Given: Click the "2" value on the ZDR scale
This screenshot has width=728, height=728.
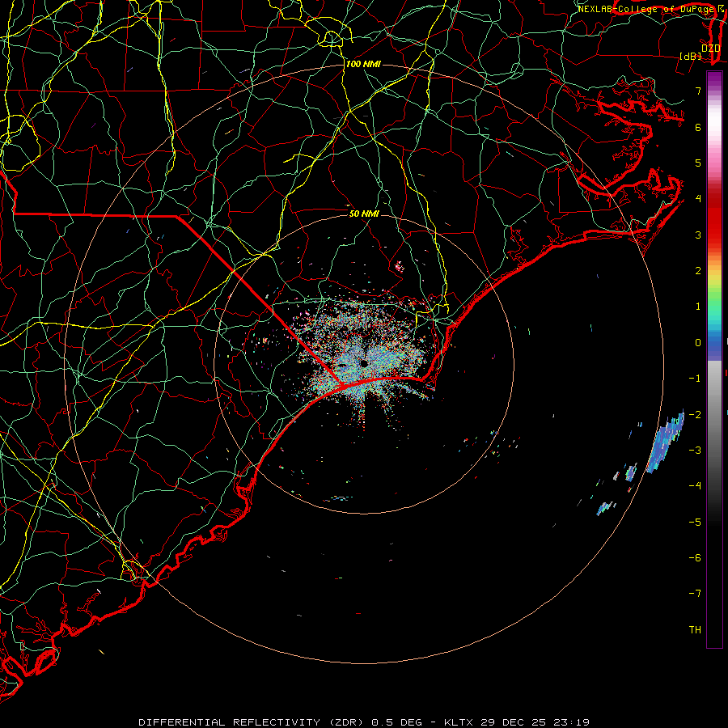Looking at the screenshot, I should [698, 271].
